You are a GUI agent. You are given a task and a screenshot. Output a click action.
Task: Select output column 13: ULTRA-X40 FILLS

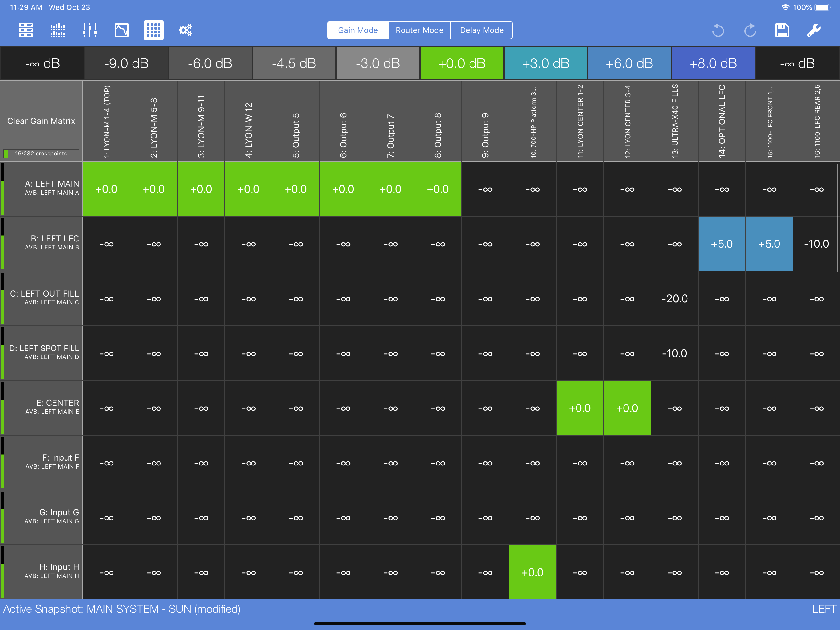pos(675,121)
